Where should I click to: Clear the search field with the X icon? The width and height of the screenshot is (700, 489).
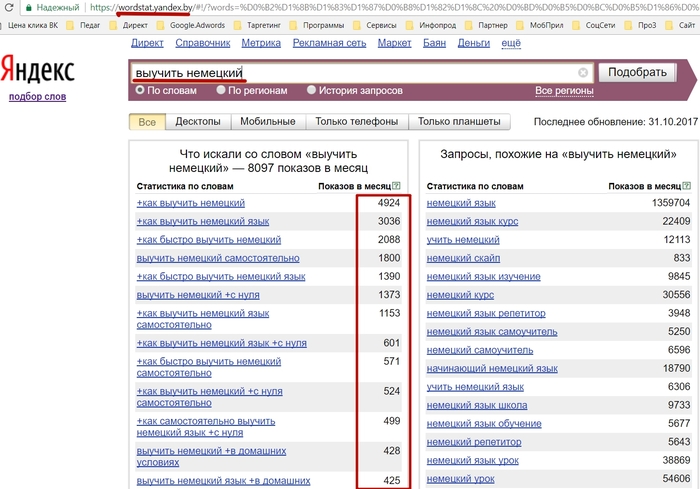(x=583, y=72)
